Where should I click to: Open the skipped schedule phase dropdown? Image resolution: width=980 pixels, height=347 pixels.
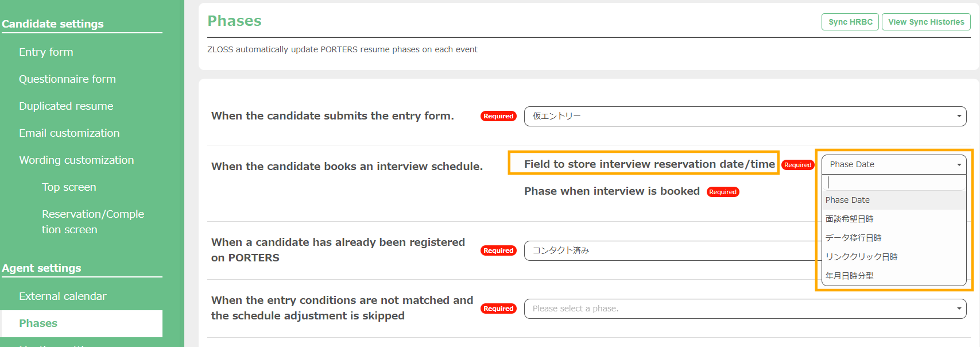point(745,309)
